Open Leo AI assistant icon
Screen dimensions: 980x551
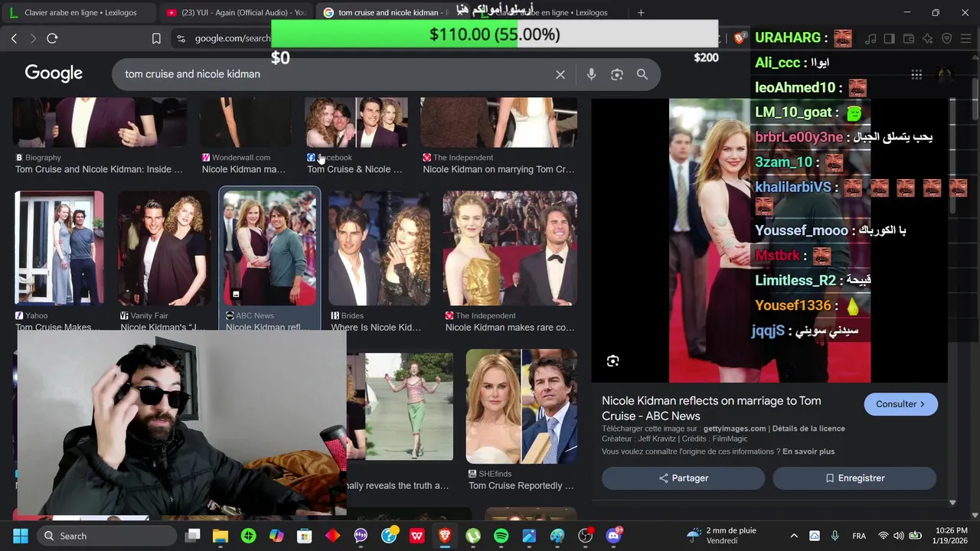point(928,38)
